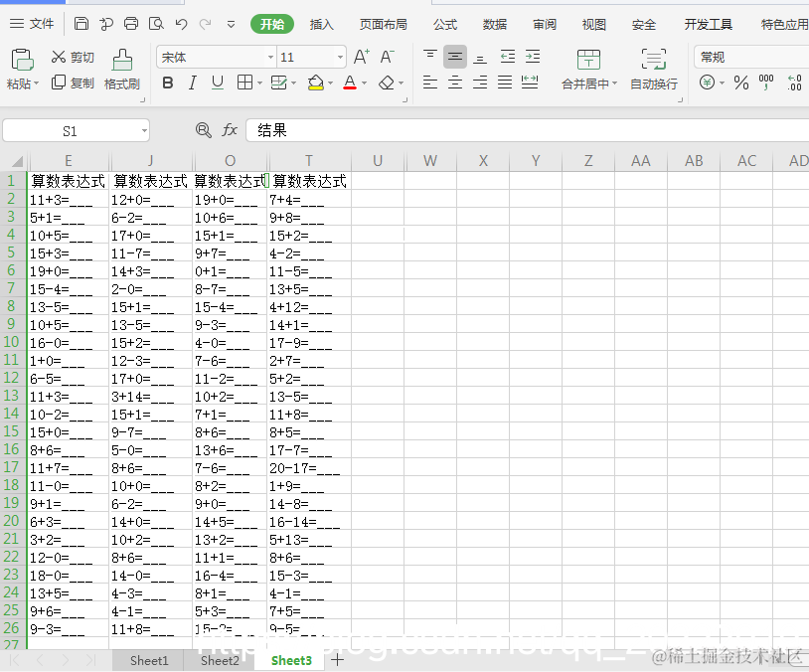Image resolution: width=809 pixels, height=672 pixels.
Task: Switch to the 页面布局 tab
Action: pyautogui.click(x=384, y=24)
